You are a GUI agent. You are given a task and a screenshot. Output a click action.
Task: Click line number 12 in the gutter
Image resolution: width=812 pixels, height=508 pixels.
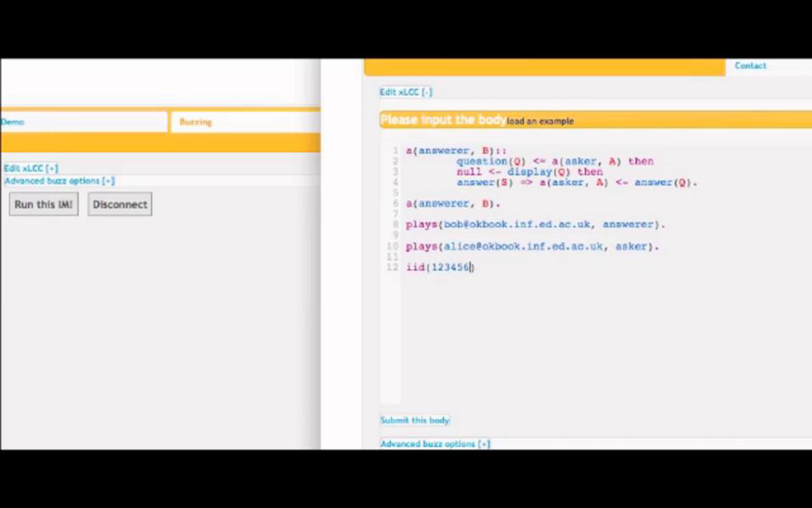[392, 267]
